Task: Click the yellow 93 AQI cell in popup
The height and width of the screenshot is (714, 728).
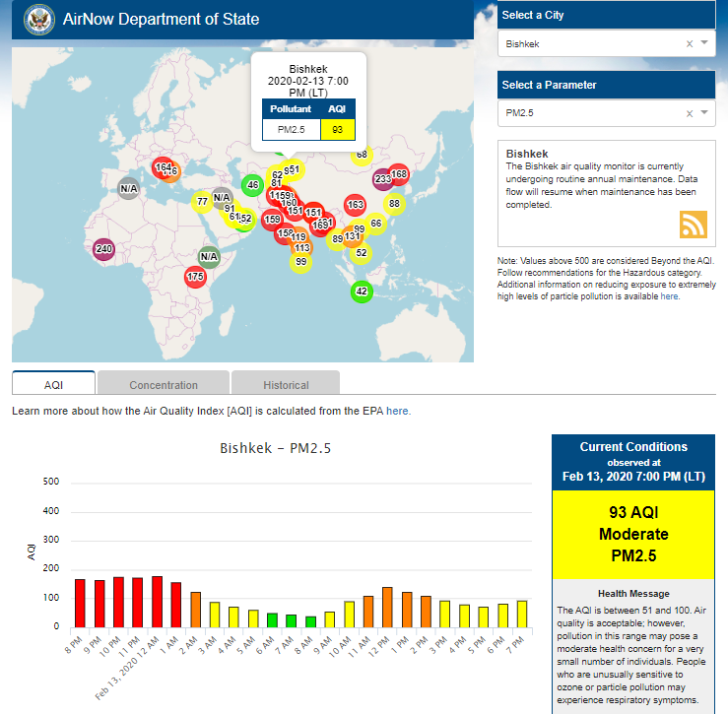Action: point(337,129)
